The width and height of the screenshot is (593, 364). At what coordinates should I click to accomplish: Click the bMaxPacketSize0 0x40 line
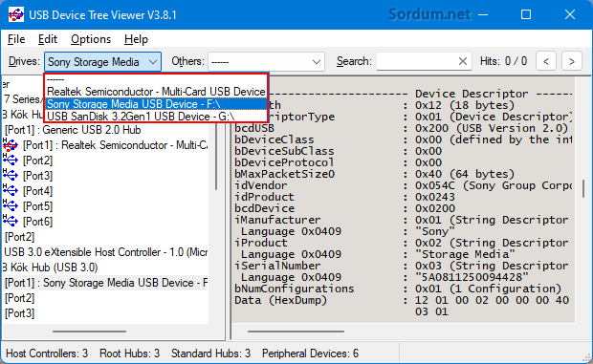tap(374, 174)
